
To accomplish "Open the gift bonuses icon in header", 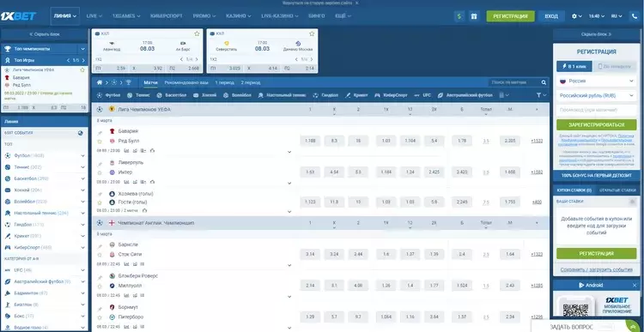I will tap(474, 16).
